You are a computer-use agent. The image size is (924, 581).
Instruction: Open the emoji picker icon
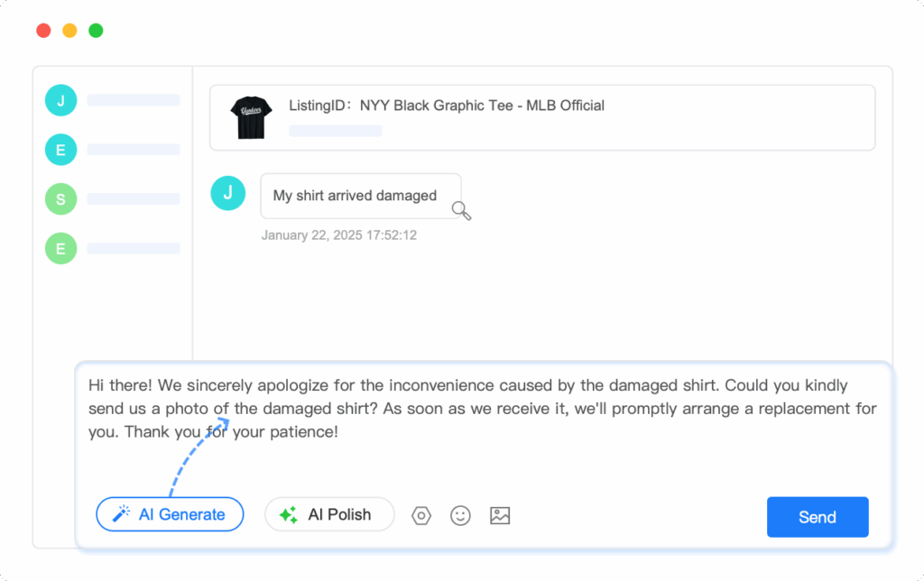point(460,515)
